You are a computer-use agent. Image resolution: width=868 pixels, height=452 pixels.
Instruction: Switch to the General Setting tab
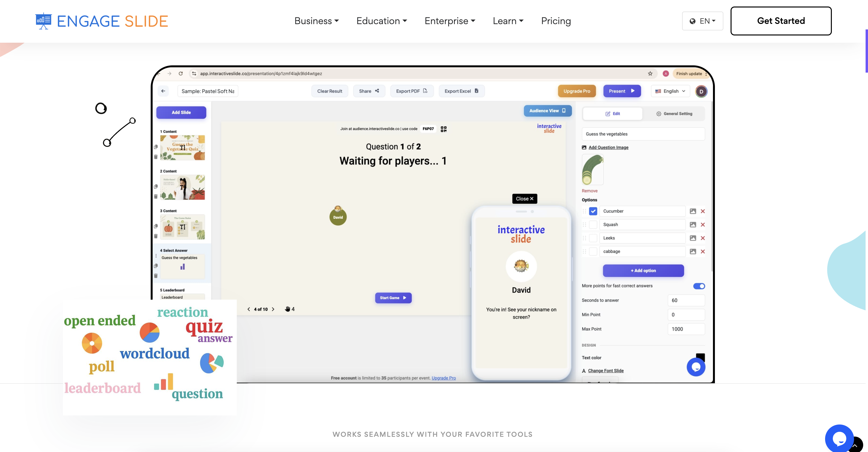click(674, 114)
